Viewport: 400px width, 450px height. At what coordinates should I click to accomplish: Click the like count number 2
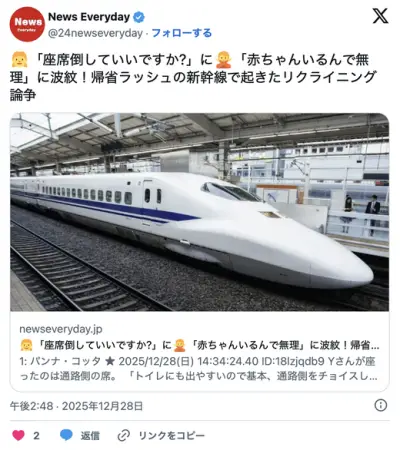pos(36,436)
